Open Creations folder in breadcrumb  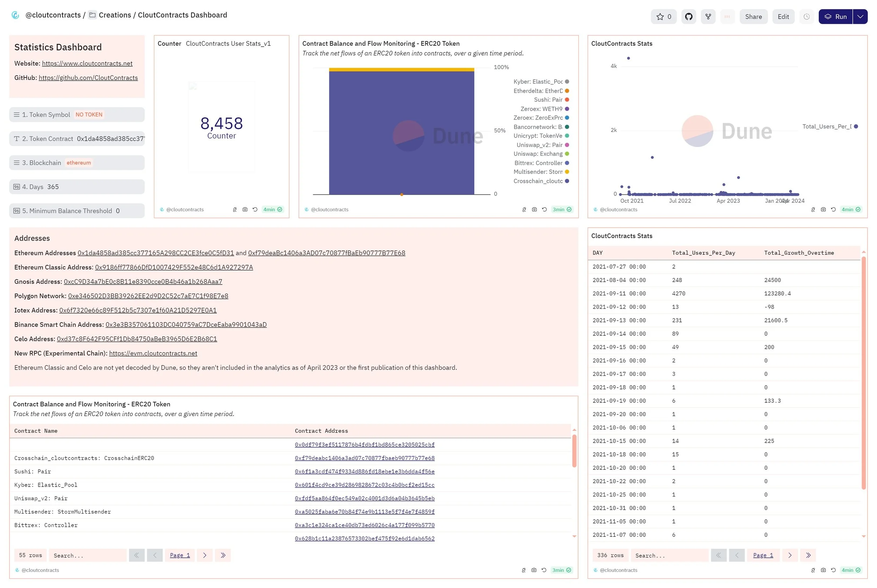tap(114, 15)
